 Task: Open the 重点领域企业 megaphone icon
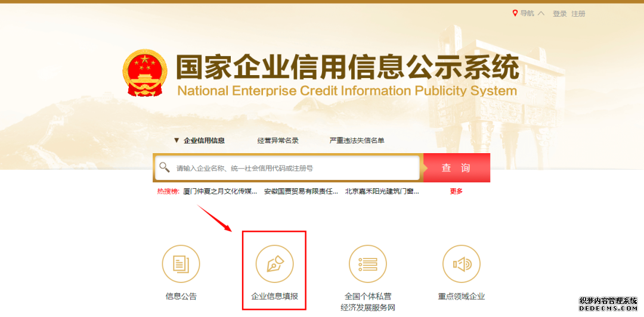461,263
